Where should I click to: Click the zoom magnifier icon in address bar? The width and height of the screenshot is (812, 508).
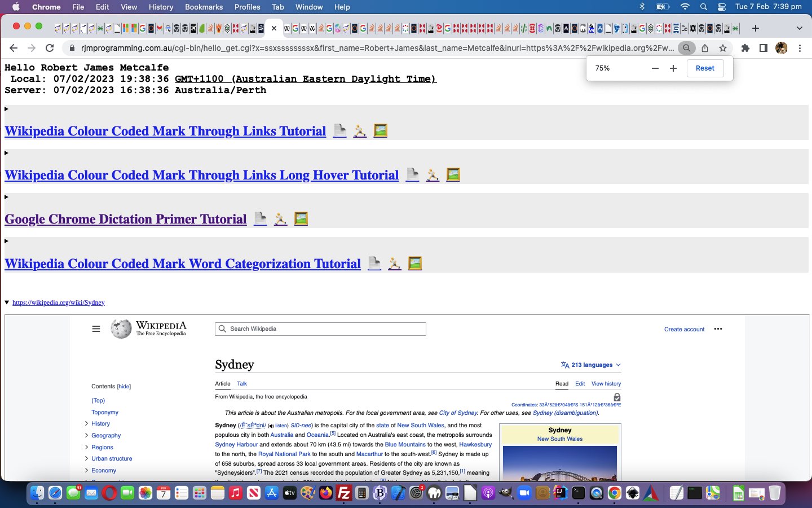[686, 48]
